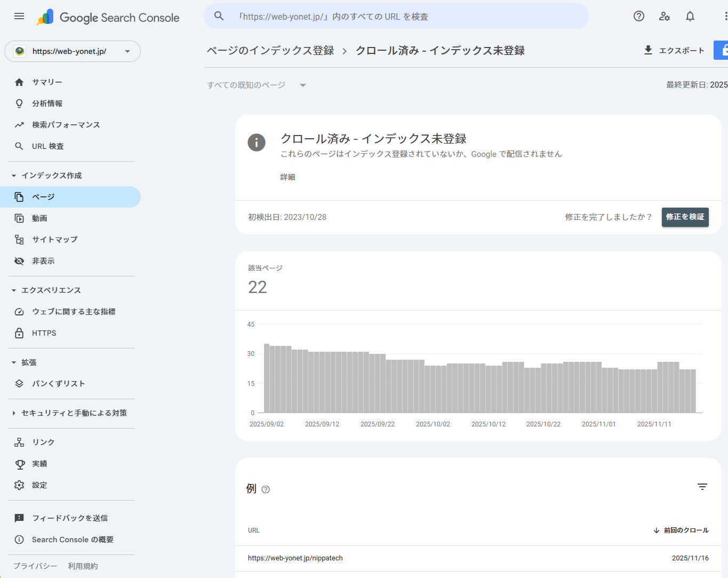The width and height of the screenshot is (728, 578).
Task: Click the 詳細 link
Action: [x=287, y=177]
